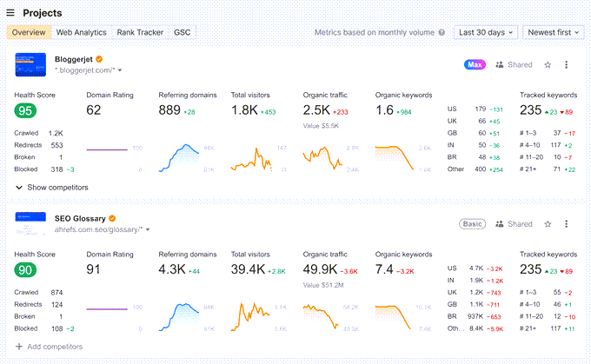Click Bloggerjet Crawled count 1.2K
The width and height of the screenshot is (591, 364).
click(56, 133)
